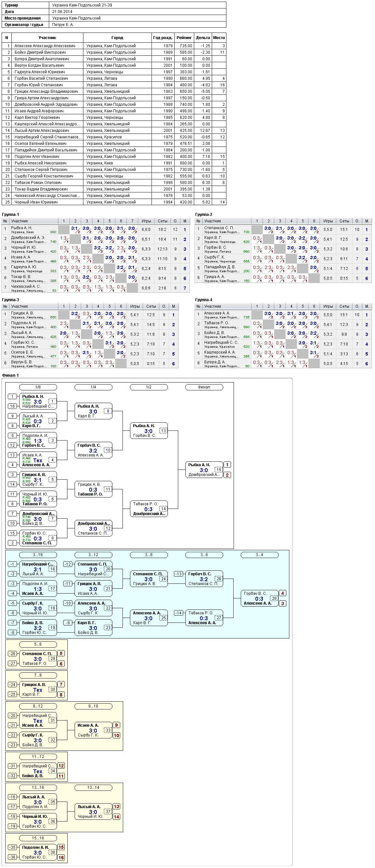This screenshot has width=375, height=868.
Task: Select participant 'Токар Вадим Владимирович'
Action: pos(41,189)
